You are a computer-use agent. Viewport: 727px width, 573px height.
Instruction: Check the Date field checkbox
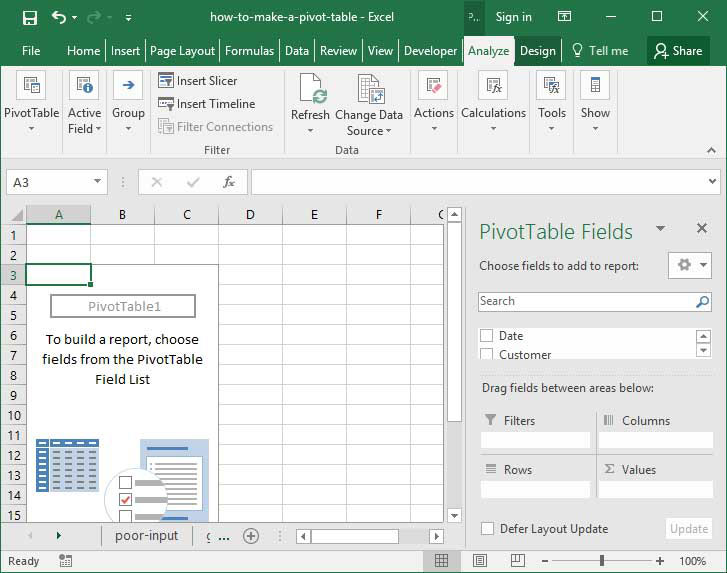[486, 336]
